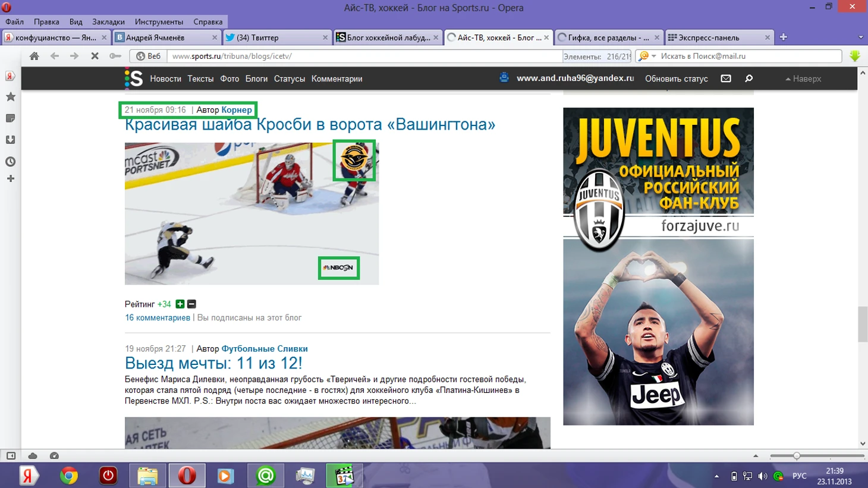Open the Закладки menu
The image size is (868, 488).
pyautogui.click(x=108, y=21)
